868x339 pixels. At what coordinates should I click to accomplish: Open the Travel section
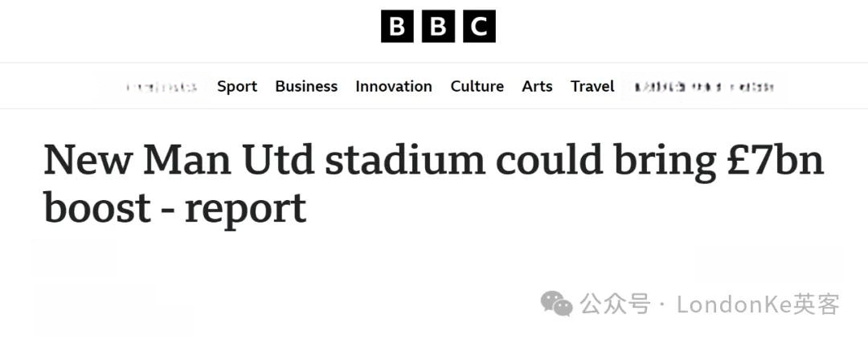click(592, 86)
